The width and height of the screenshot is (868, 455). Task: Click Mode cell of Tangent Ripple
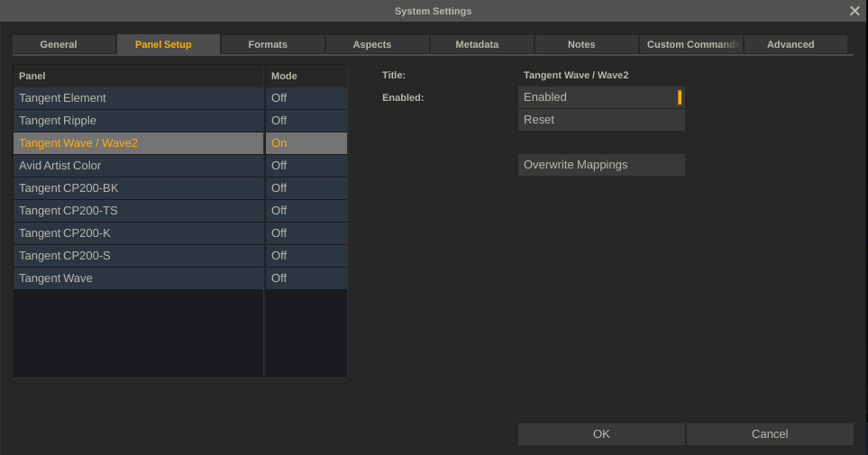[306, 121]
